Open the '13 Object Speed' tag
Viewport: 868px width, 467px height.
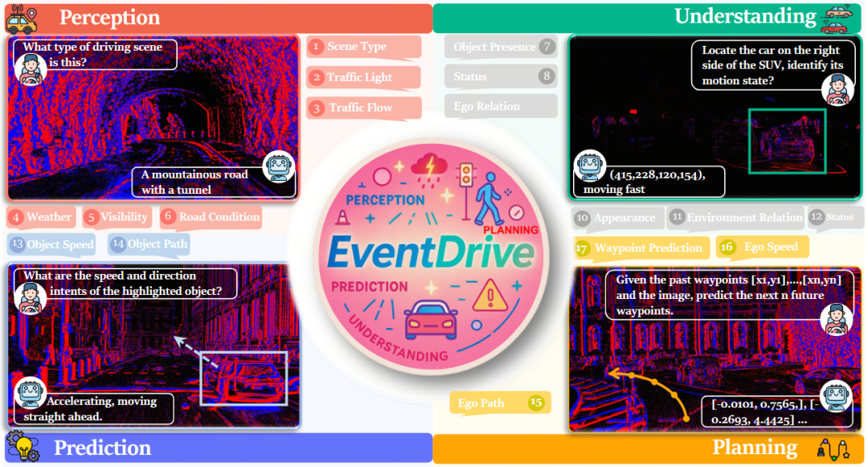[x=52, y=244]
